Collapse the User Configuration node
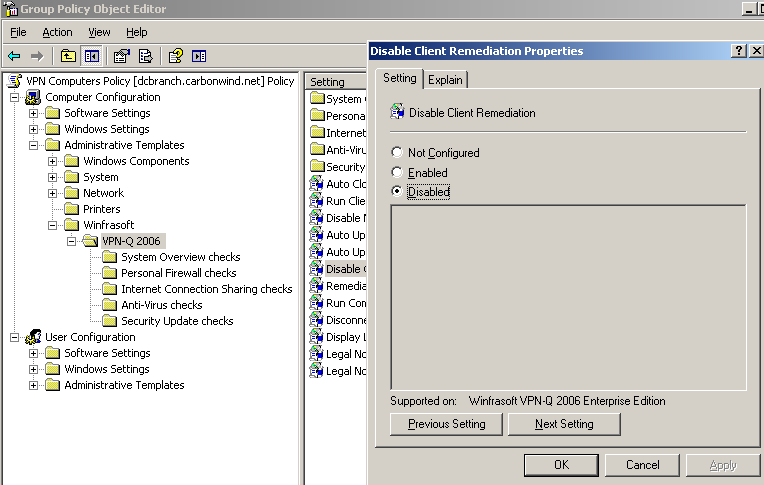764x485 pixels. [x=15, y=337]
